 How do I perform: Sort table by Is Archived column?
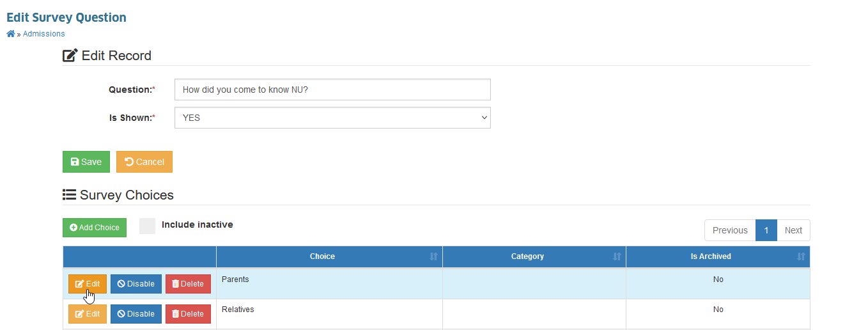pyautogui.click(x=718, y=256)
